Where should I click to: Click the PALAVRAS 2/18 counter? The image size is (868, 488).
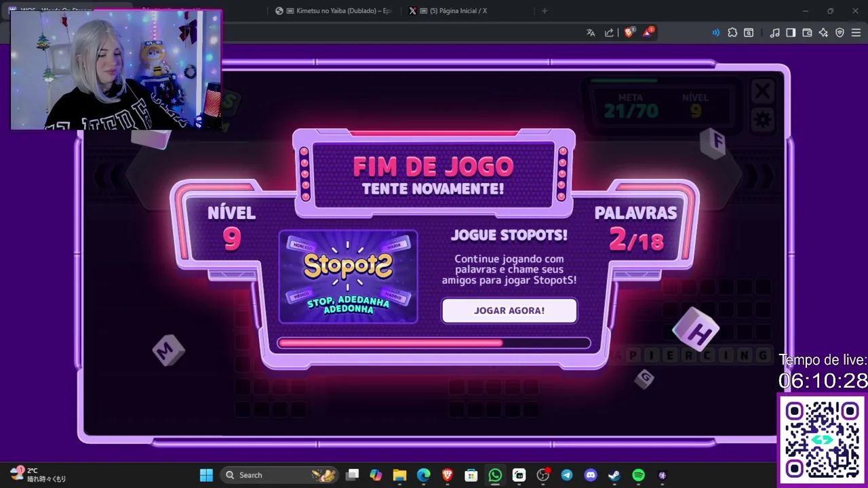(x=635, y=228)
